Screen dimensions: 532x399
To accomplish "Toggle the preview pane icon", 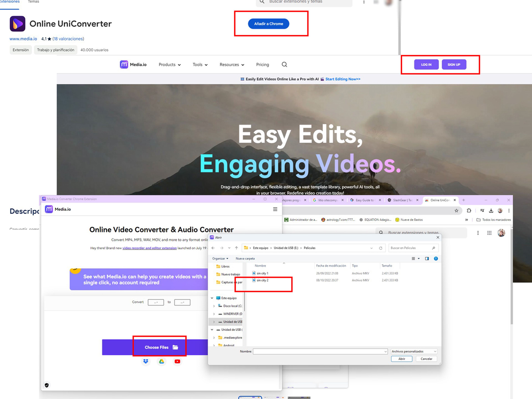I will (x=427, y=259).
